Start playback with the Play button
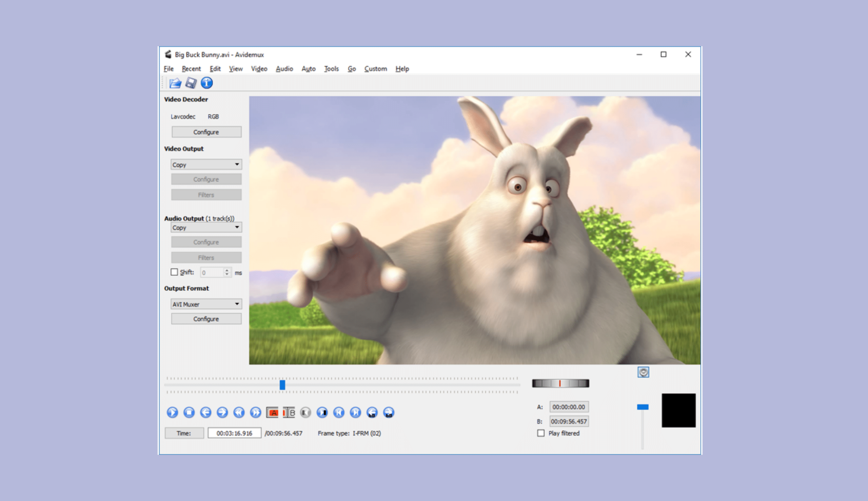This screenshot has width=868, height=501. [173, 412]
